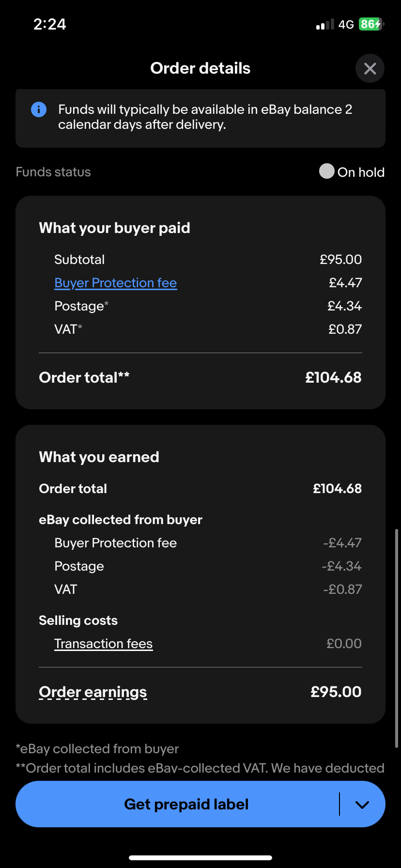
Task: Tap the eBay collected from buyer footnote
Action: [97, 749]
